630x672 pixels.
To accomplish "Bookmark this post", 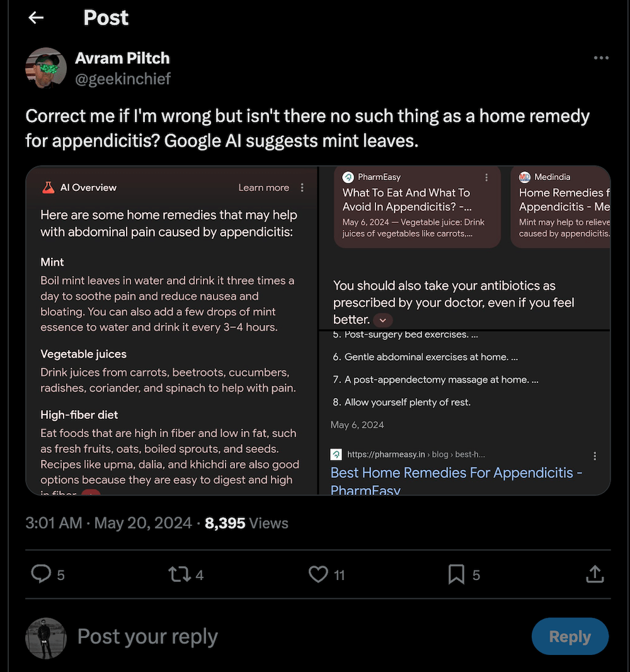I will (x=456, y=574).
